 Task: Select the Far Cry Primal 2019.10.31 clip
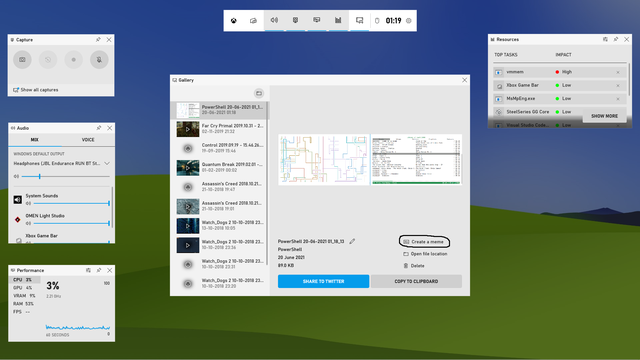(219, 129)
